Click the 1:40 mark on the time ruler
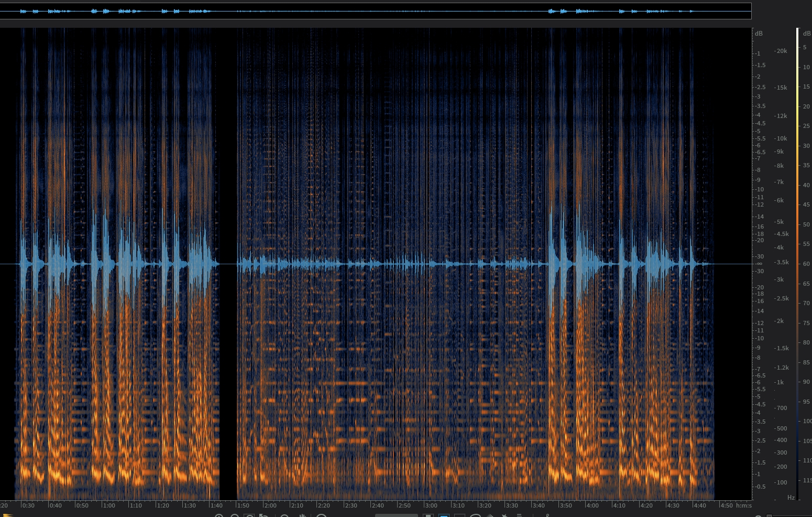 coord(216,505)
